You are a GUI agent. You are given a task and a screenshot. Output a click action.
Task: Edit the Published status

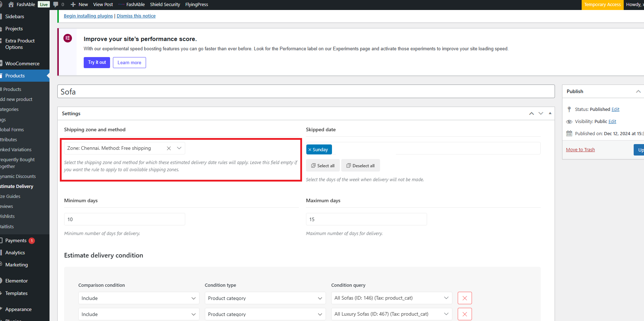(616, 109)
